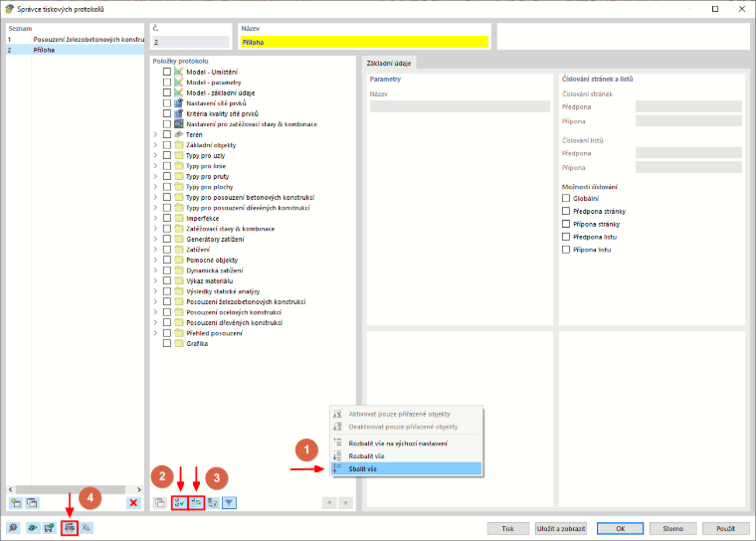The height and width of the screenshot is (541, 756).
Task: Expand Posouzení železobetonových konstrukcí node
Action: [155, 302]
